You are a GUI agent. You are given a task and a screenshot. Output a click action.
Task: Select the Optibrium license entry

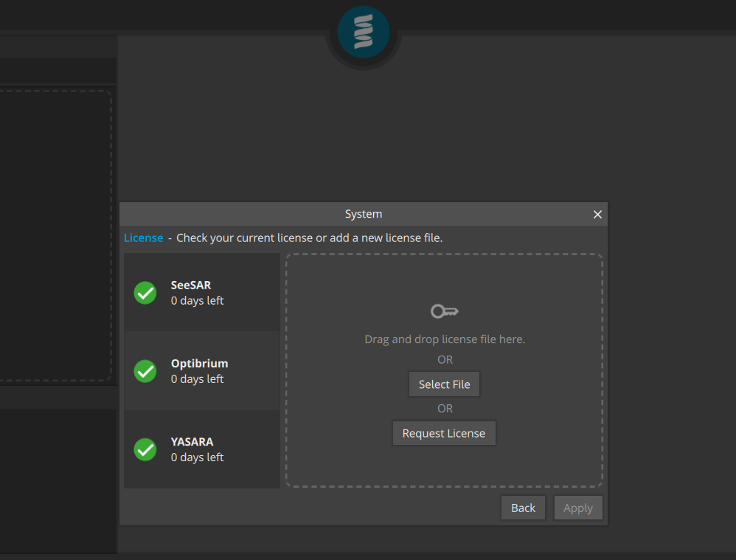(x=202, y=370)
